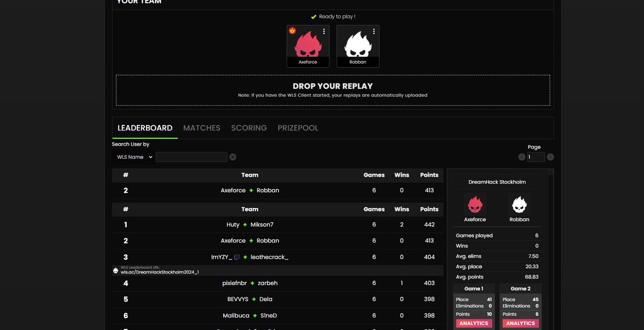The image size is (644, 330).
Task: Open the Prizepool tab
Action: [298, 128]
